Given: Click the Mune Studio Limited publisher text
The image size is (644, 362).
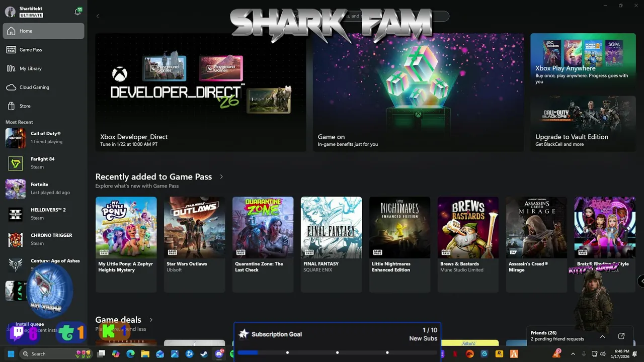Looking at the screenshot, I should [x=462, y=270].
